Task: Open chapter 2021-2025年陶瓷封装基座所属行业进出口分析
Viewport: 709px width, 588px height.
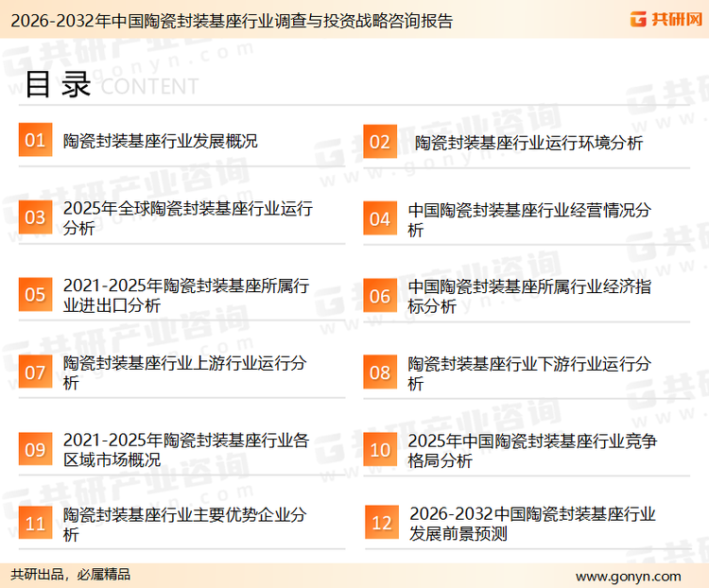Action: click(186, 295)
